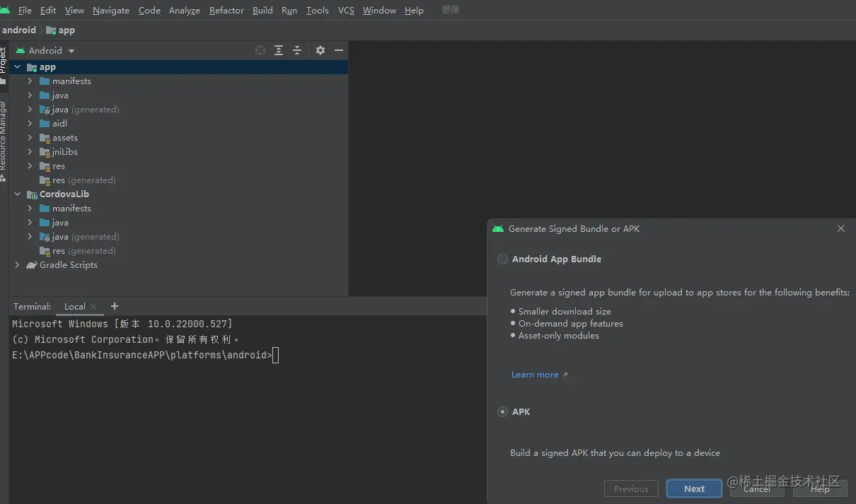The width and height of the screenshot is (856, 504).
Task: Click the assets folder icon under app
Action: point(45,138)
